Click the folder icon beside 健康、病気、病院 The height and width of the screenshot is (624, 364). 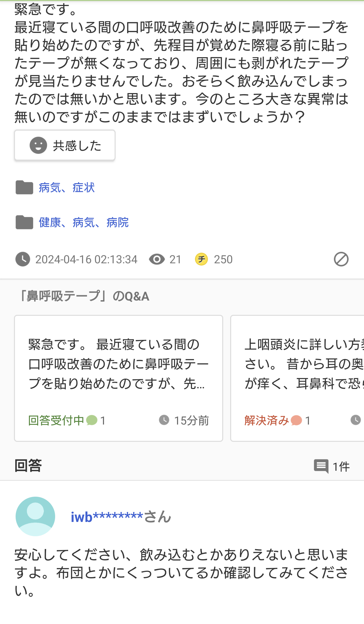[x=24, y=222]
